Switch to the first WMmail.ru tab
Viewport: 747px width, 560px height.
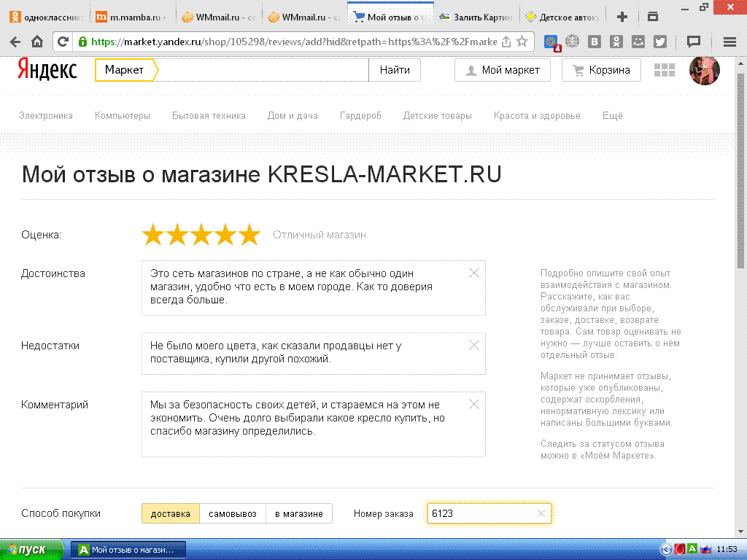point(219,17)
